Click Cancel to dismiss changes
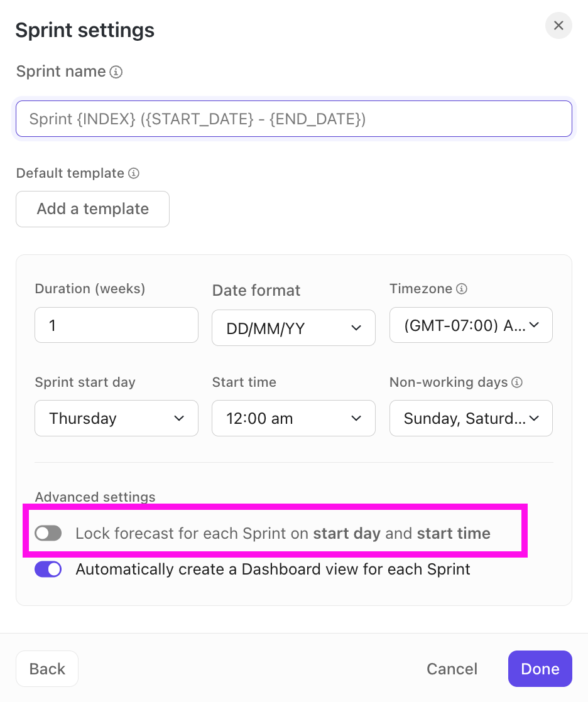588x702 pixels. (x=452, y=669)
